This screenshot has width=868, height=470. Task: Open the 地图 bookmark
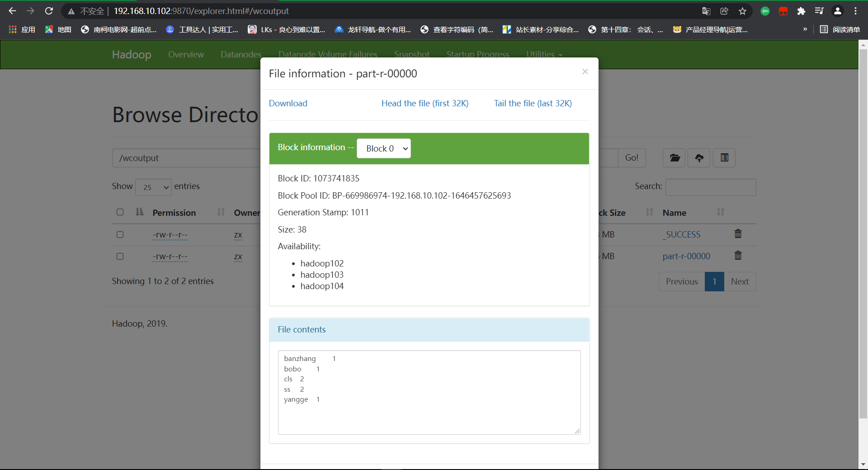(58, 29)
